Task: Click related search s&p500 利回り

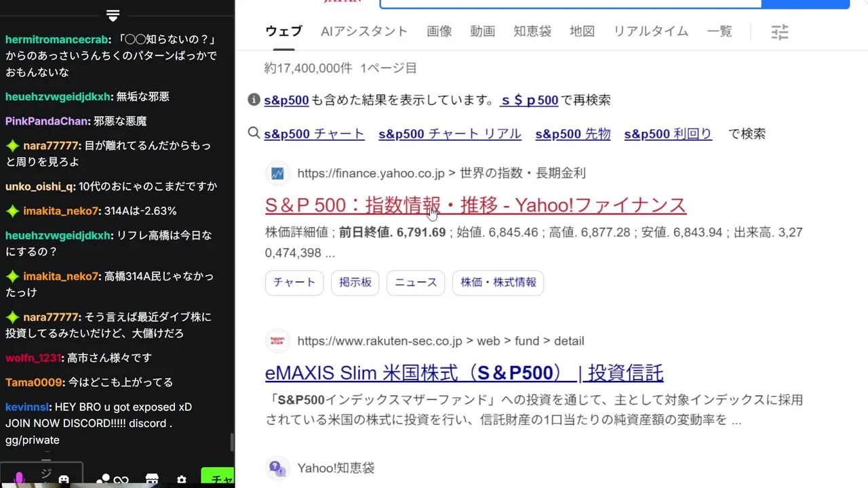Action: 668,134
